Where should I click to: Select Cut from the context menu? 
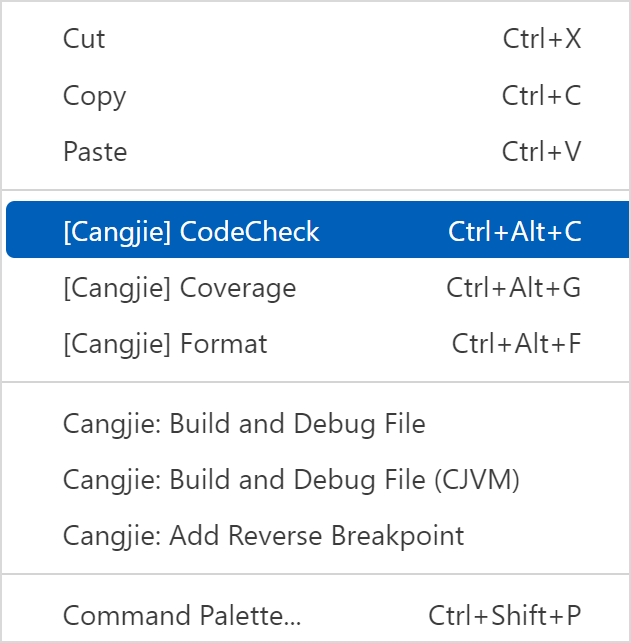point(84,39)
